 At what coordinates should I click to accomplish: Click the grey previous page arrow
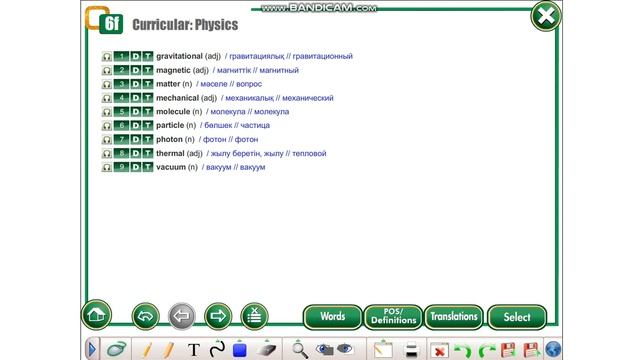tap(182, 316)
